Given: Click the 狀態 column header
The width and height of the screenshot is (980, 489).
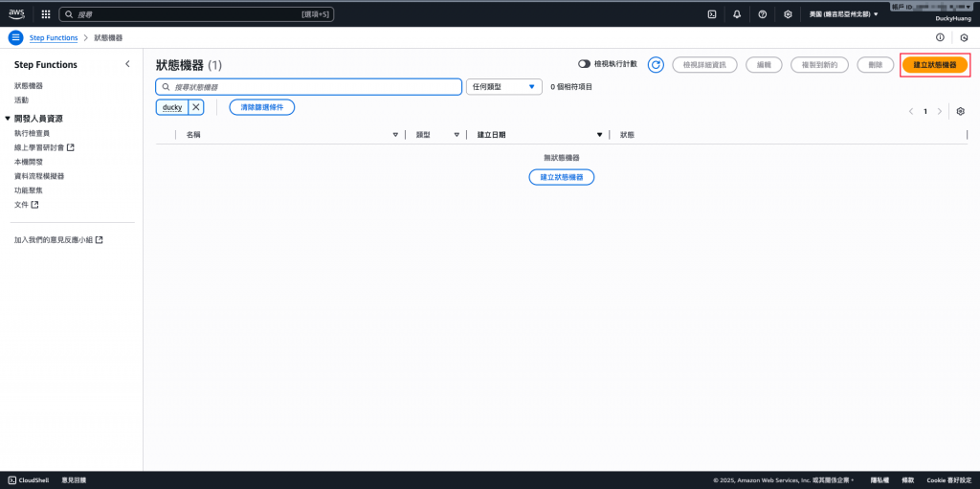Looking at the screenshot, I should [x=627, y=134].
